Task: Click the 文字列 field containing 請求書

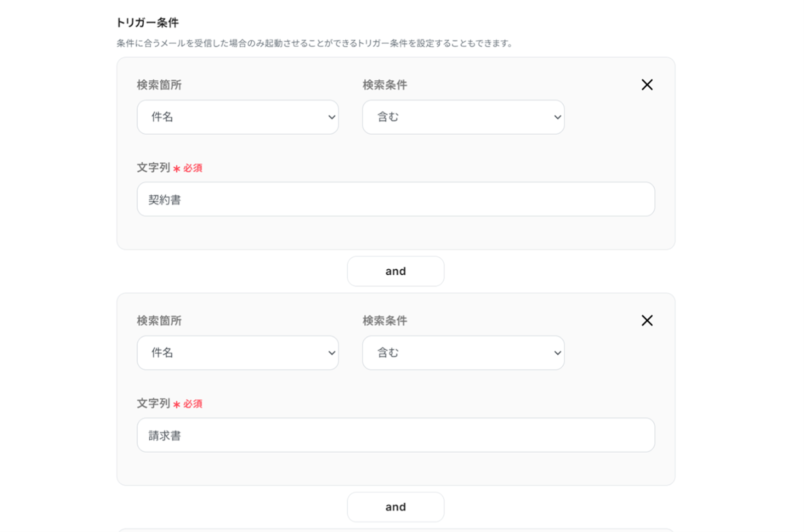Action: (x=396, y=435)
